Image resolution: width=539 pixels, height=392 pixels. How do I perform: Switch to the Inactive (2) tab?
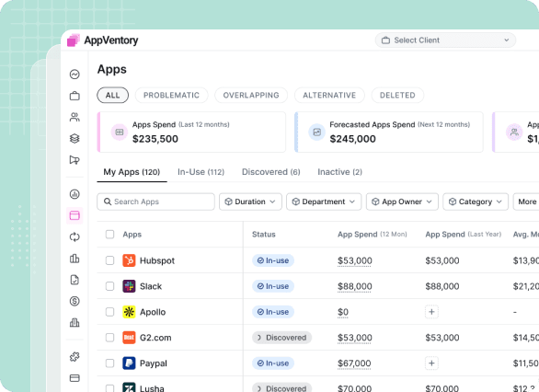click(339, 172)
